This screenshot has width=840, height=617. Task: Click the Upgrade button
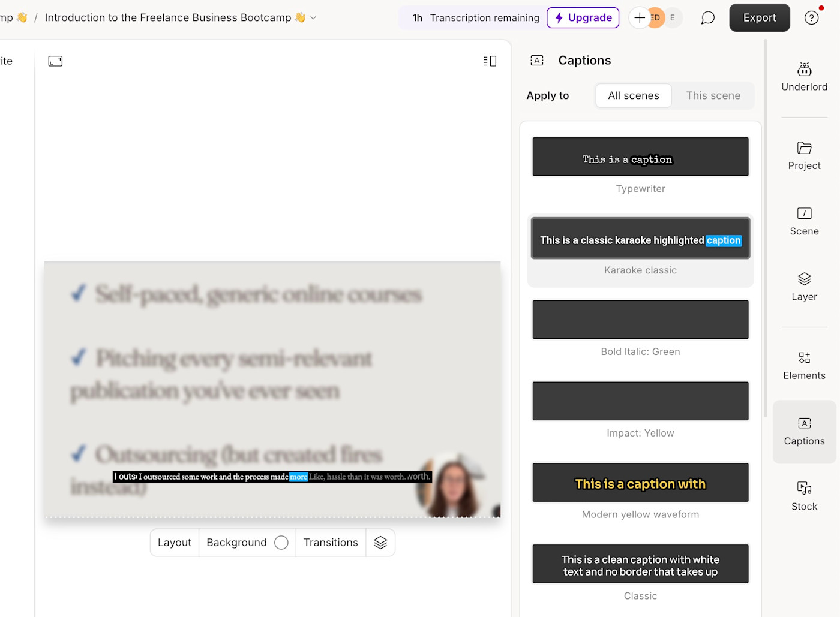click(x=583, y=17)
